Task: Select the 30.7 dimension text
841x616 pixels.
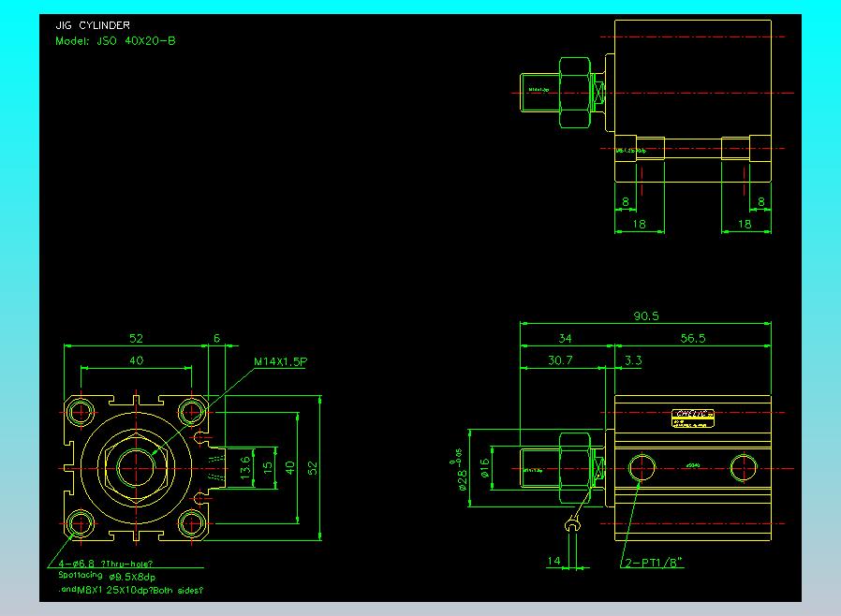Action: point(560,360)
